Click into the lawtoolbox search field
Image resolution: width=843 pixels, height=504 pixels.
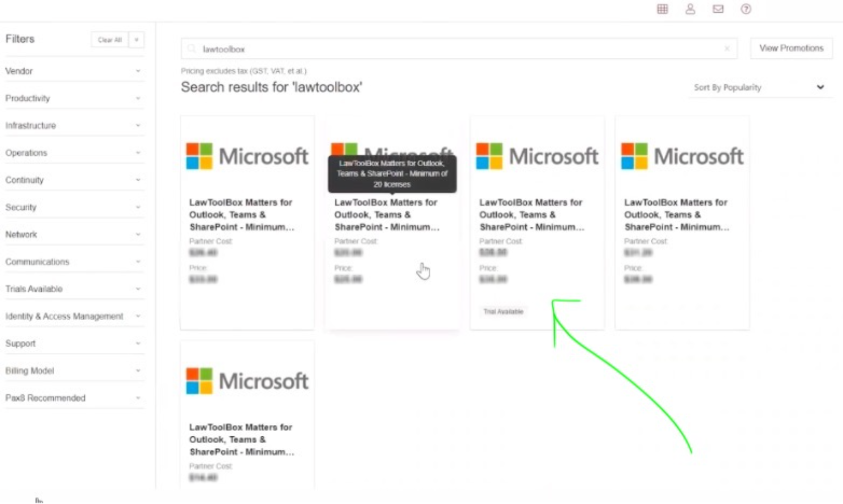pos(459,49)
